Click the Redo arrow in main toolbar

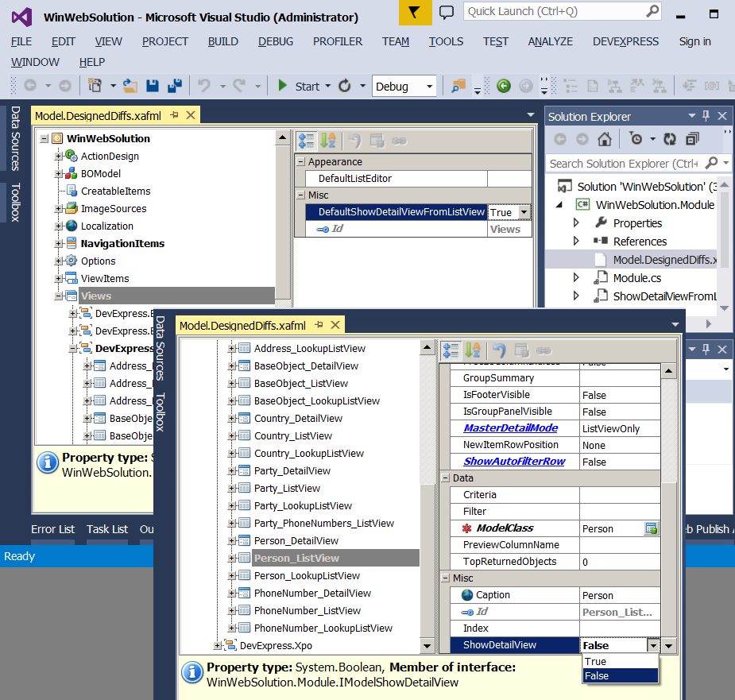pyautogui.click(x=239, y=86)
